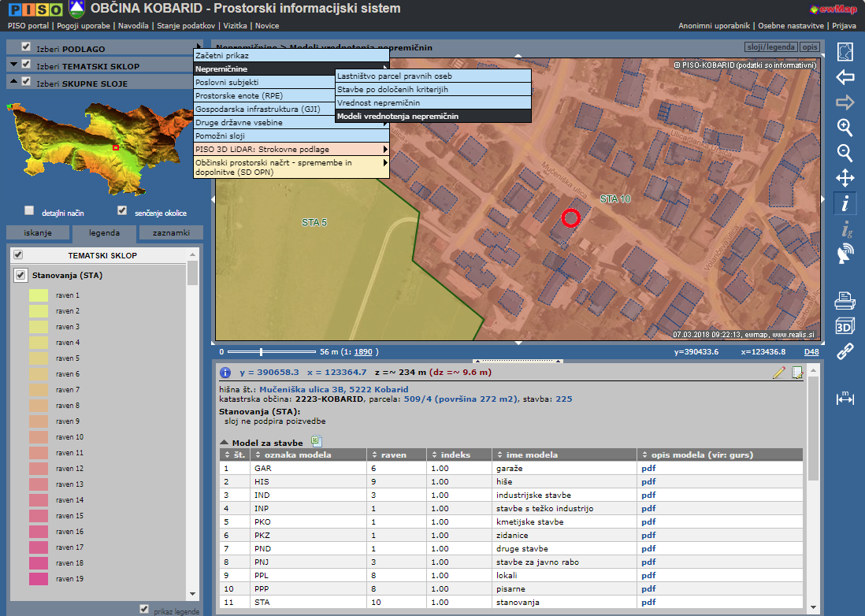865x616 pixels.
Task: Toggle the 'detajlni način' checkbox
Action: [29, 211]
